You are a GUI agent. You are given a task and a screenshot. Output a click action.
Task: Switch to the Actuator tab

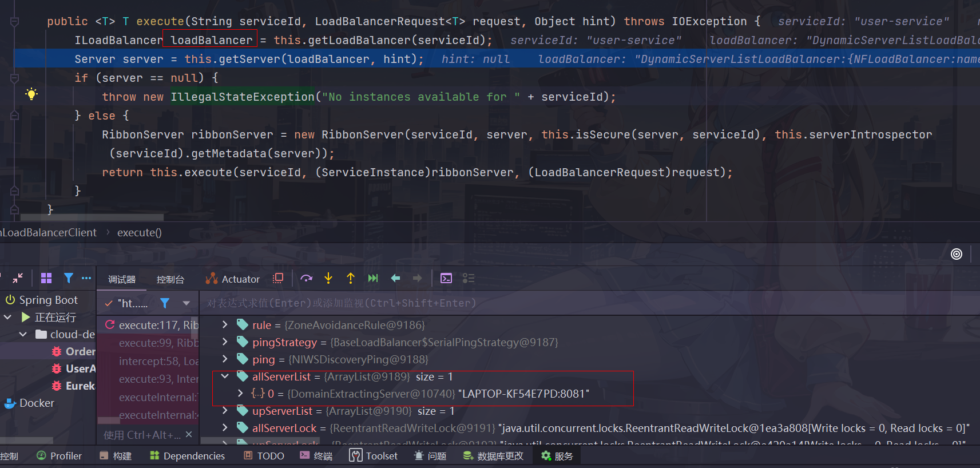click(x=233, y=279)
